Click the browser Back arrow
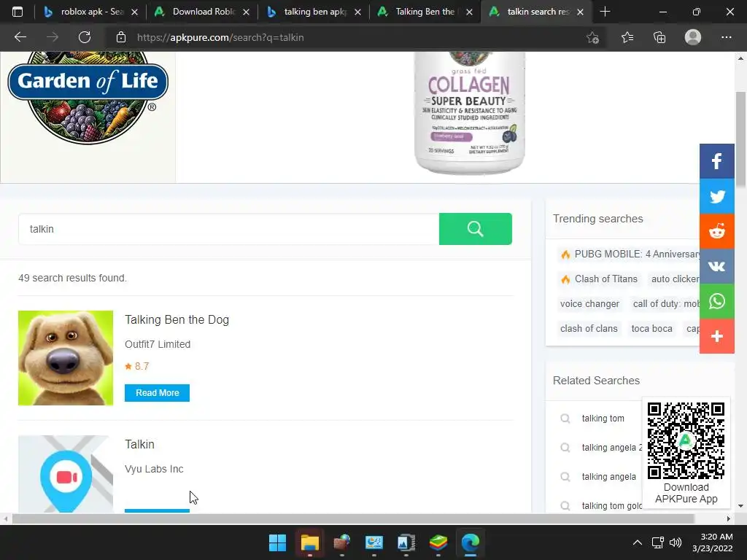This screenshot has height=560, width=747. pos(20,37)
